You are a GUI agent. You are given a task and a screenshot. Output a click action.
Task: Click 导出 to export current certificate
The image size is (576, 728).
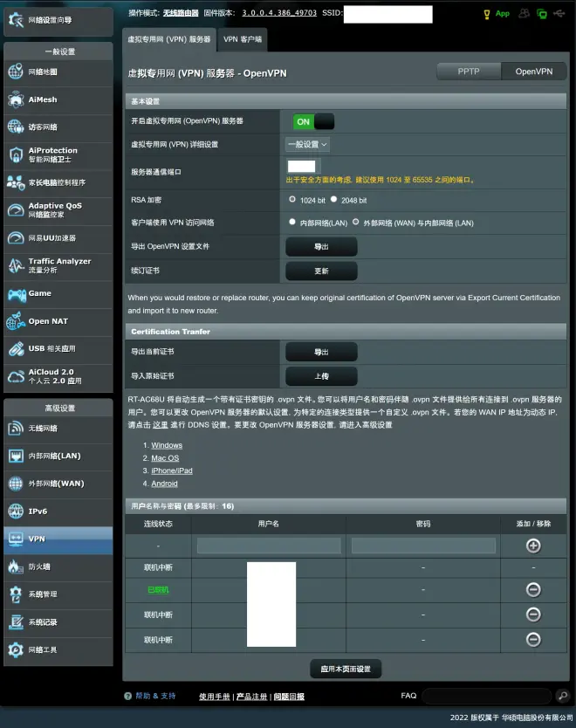click(x=321, y=352)
